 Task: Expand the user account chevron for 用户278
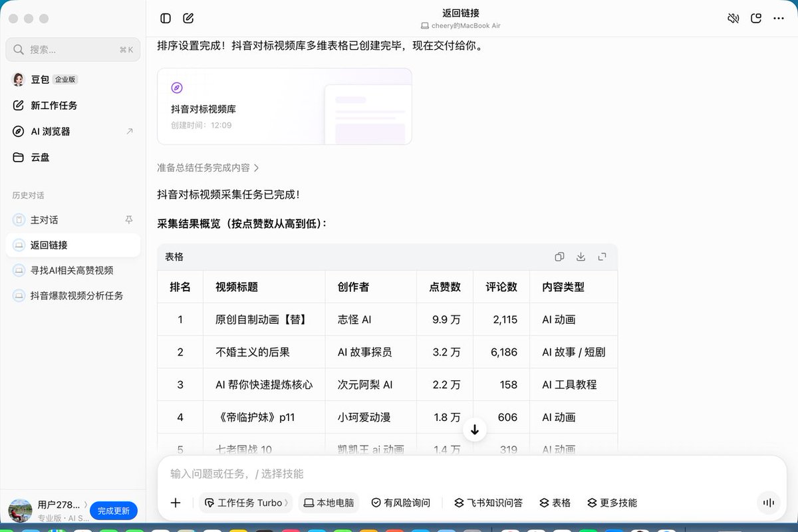(85, 505)
